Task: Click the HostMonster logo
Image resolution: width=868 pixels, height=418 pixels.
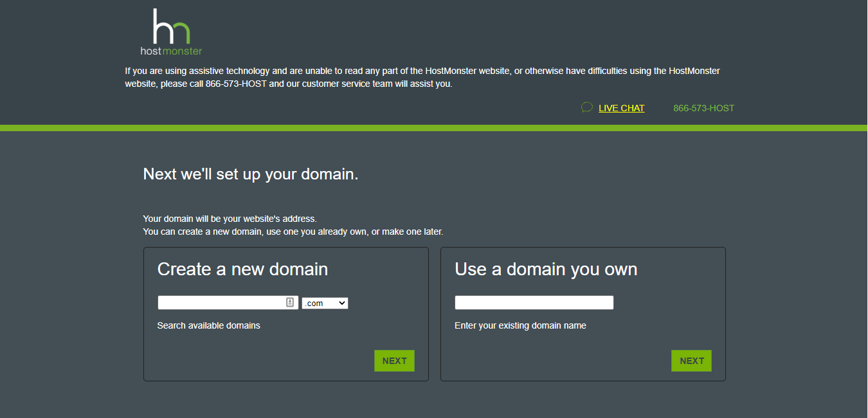Action: tap(171, 32)
